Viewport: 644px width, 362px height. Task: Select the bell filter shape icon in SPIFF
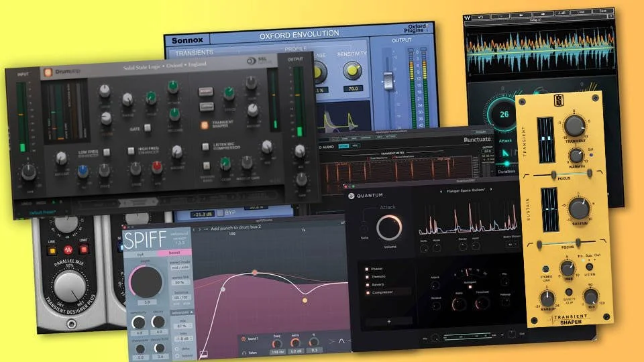tap(341, 341)
